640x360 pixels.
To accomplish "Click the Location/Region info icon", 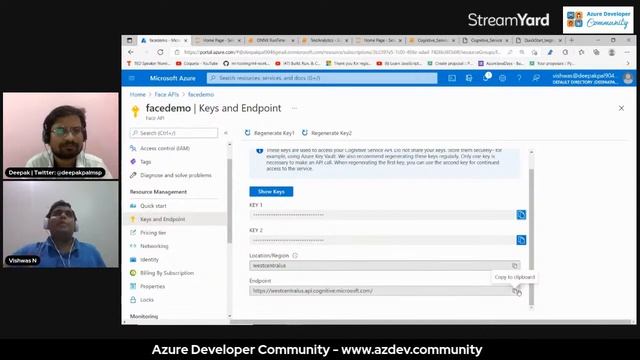I will click(x=295, y=256).
